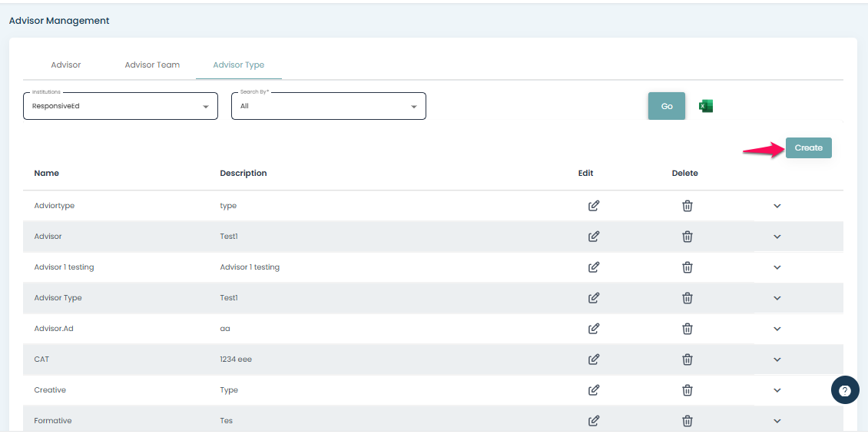Delete the Advisor 1 testing row
The height and width of the screenshot is (434, 868).
pyautogui.click(x=687, y=267)
